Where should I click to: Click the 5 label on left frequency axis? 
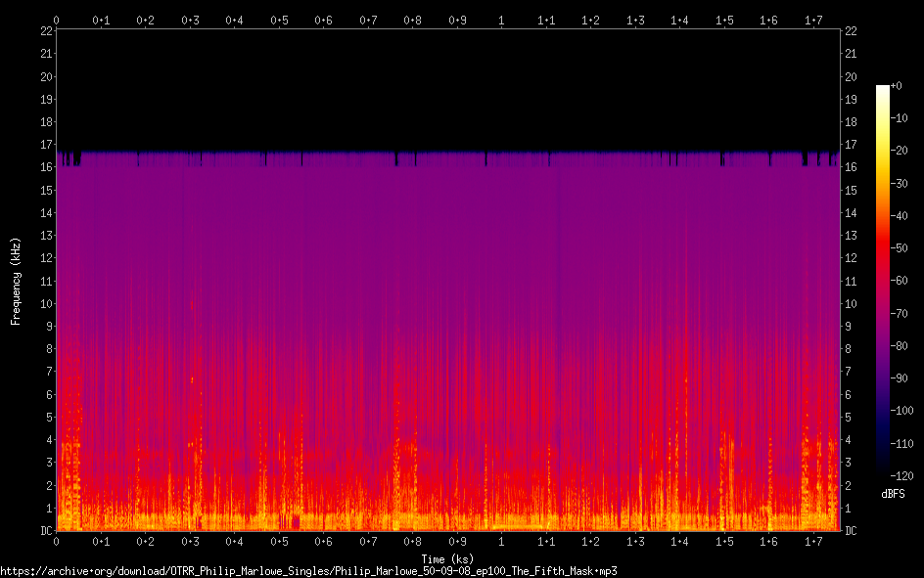point(48,418)
